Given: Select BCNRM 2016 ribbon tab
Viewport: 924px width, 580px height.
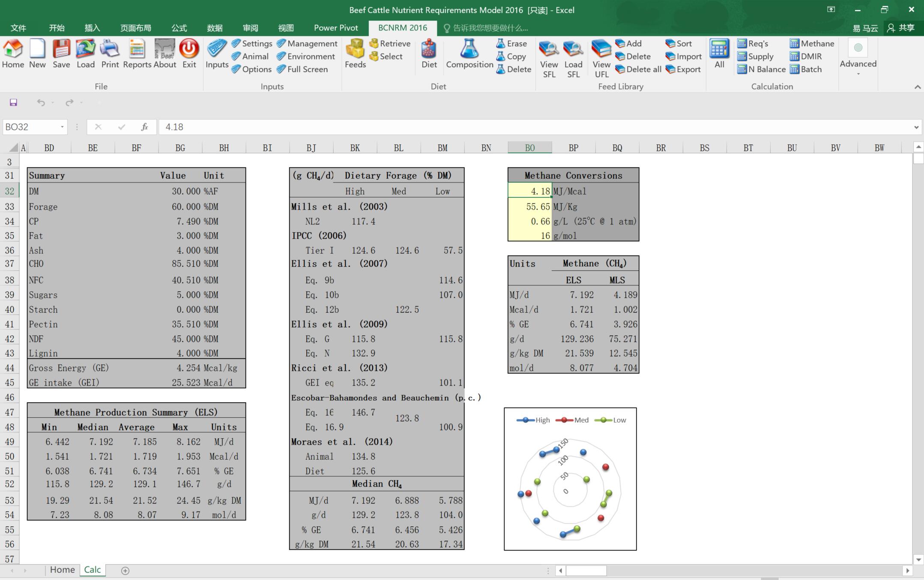Looking at the screenshot, I should pos(403,28).
